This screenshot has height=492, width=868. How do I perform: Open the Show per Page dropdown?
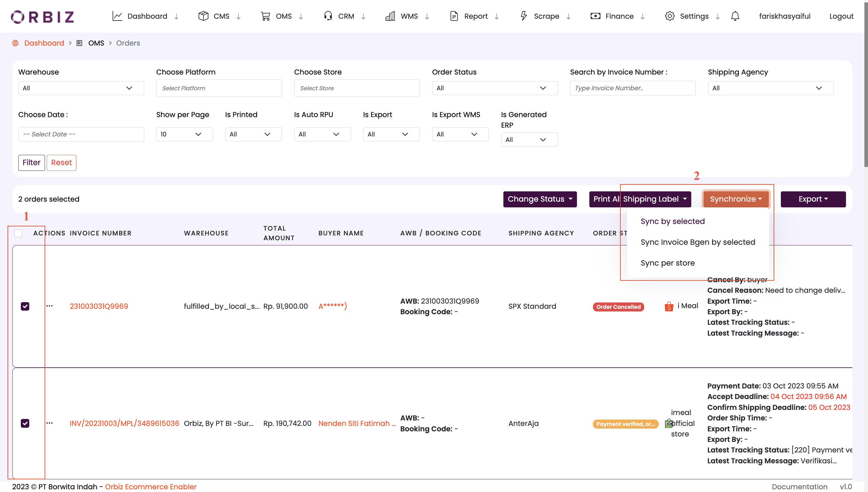(184, 134)
